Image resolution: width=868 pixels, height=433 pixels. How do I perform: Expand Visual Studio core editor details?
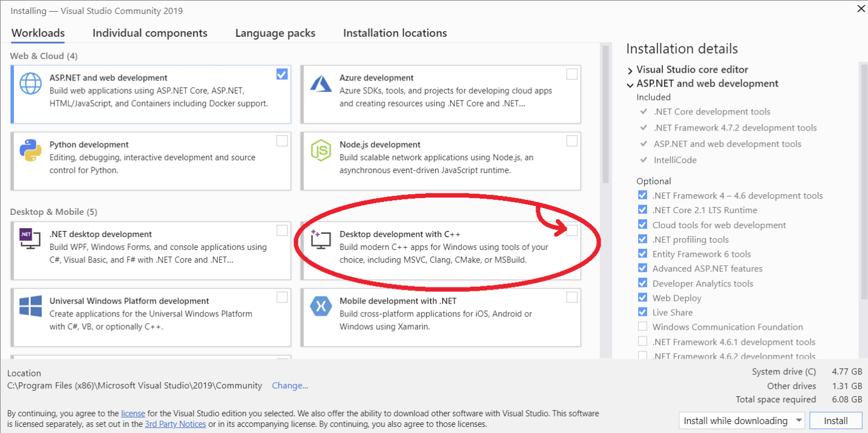tap(630, 70)
